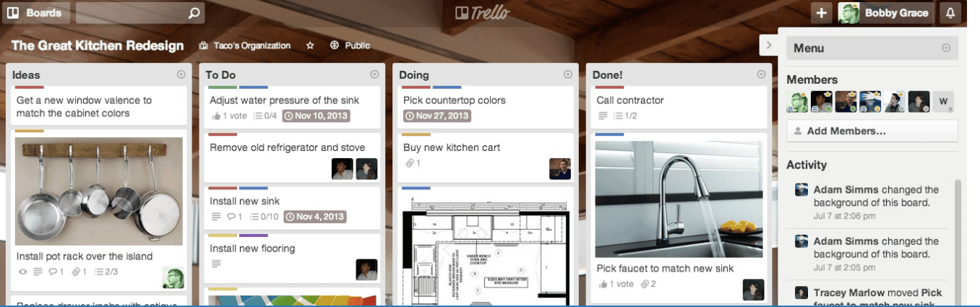This screenshot has width=980, height=307.
Task: Open the pot rack card image
Action: [x=98, y=191]
